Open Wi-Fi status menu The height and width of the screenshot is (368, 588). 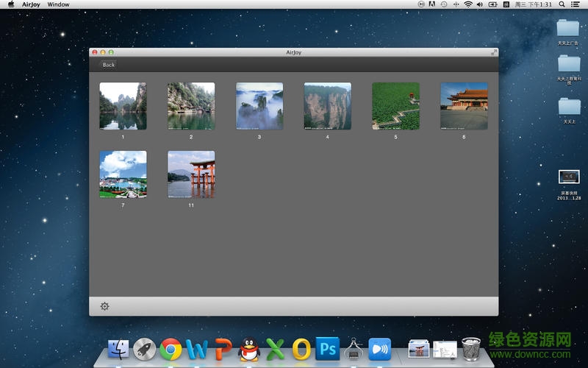(467, 4)
